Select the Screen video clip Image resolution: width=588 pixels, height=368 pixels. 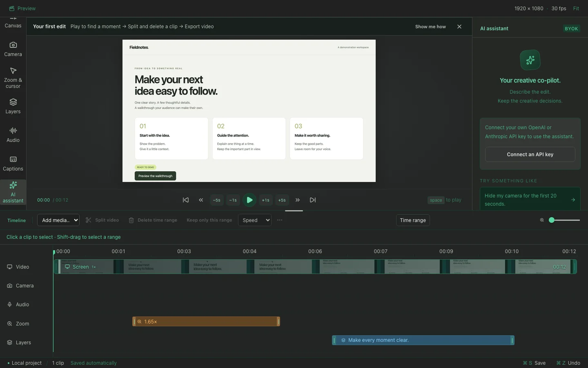point(315,267)
